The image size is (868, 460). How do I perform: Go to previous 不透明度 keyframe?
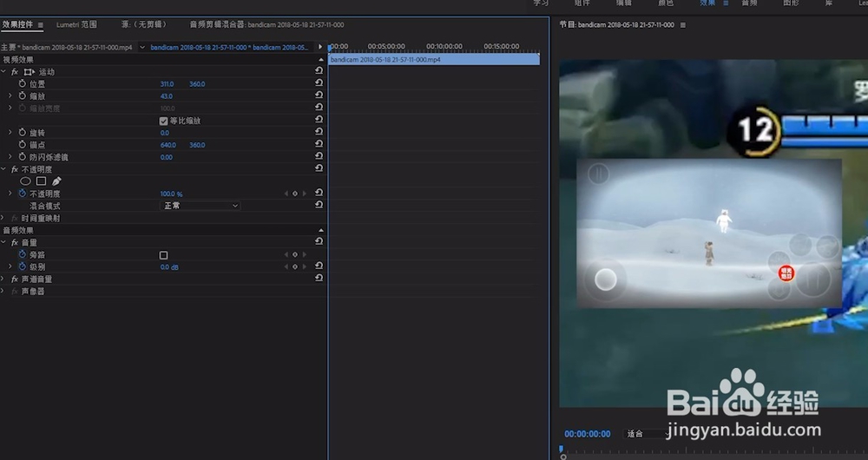click(x=286, y=194)
